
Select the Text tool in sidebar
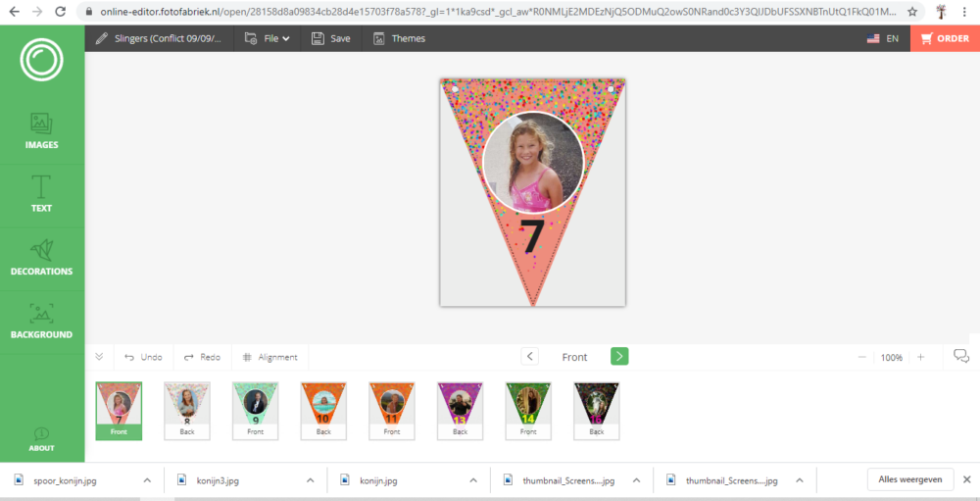tap(41, 194)
